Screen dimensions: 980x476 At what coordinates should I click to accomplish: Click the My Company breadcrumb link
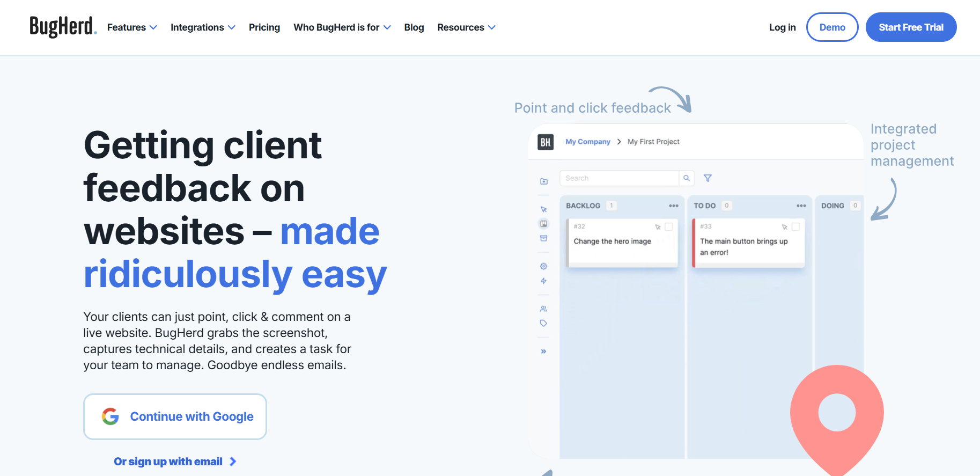tap(588, 142)
